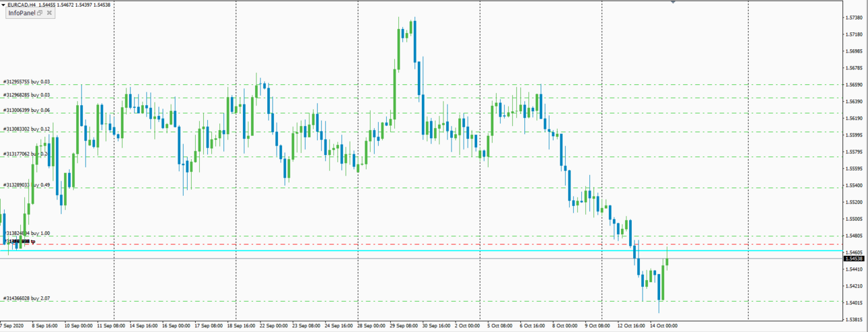Click price scale value 1.55005

tap(855, 219)
